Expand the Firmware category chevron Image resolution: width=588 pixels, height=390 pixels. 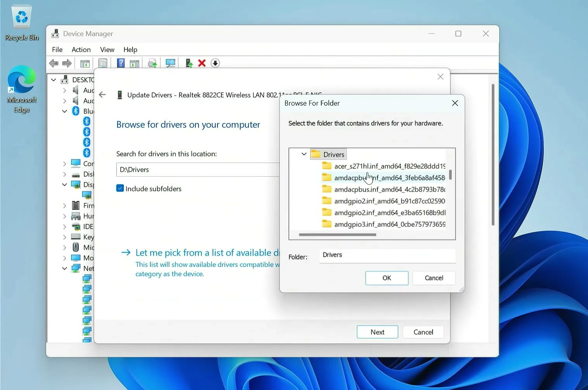pos(65,206)
